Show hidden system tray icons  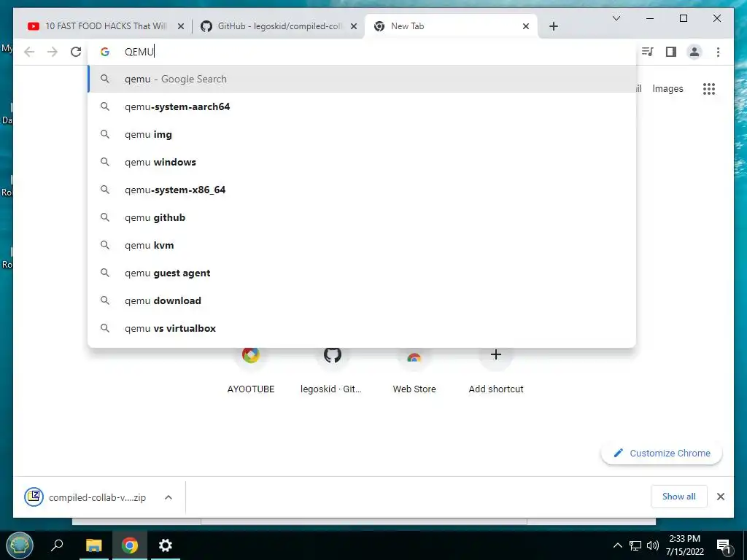point(617,545)
